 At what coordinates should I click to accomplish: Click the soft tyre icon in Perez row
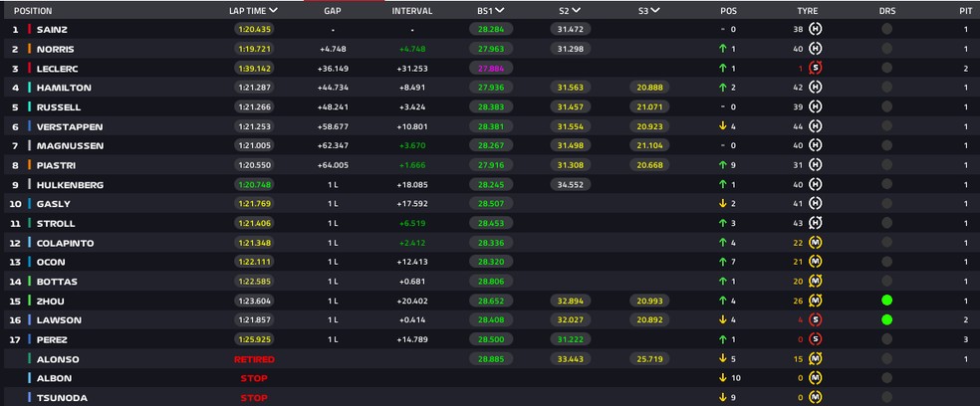pyautogui.click(x=815, y=339)
